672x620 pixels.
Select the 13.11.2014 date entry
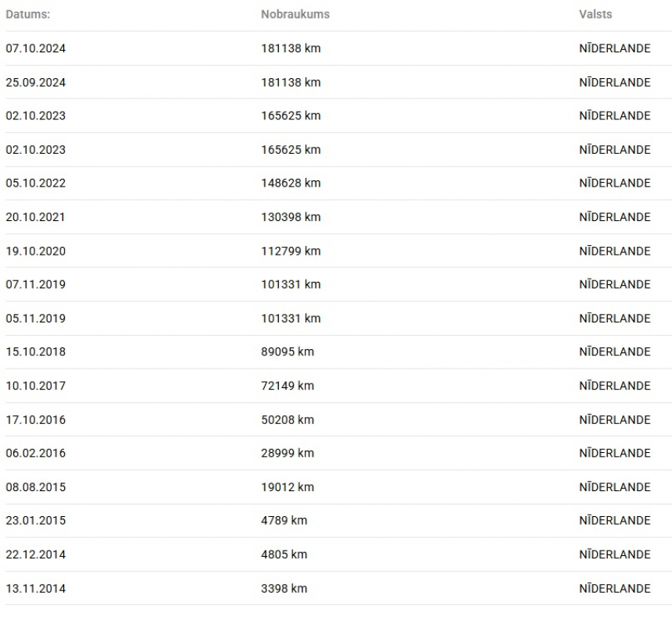tap(36, 588)
